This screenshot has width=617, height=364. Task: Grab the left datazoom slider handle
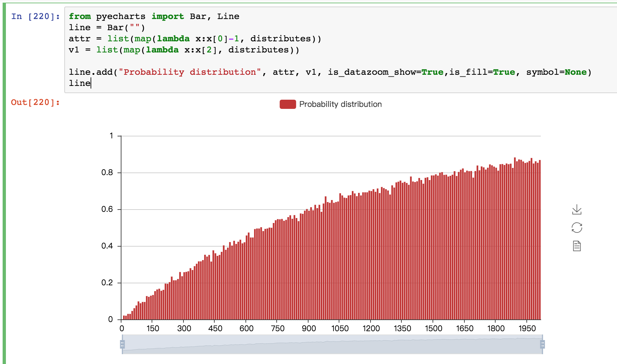pyautogui.click(x=122, y=344)
